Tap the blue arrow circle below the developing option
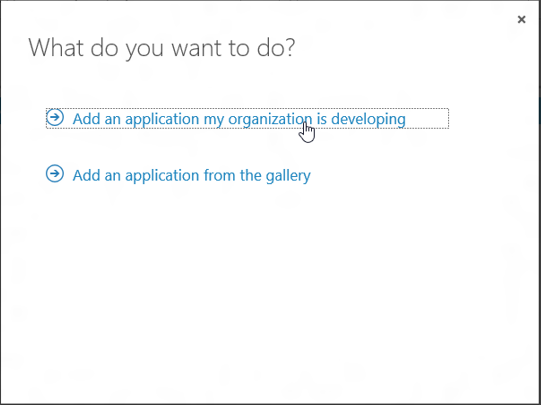This screenshot has height=405, width=541. point(55,174)
